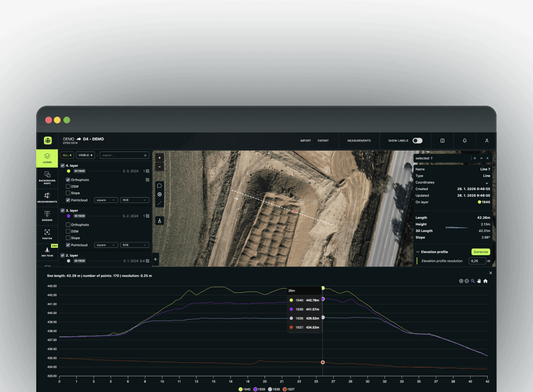Click the gray color dot of 2. layer
Viewport: 533px width, 392px height.
(69, 261)
